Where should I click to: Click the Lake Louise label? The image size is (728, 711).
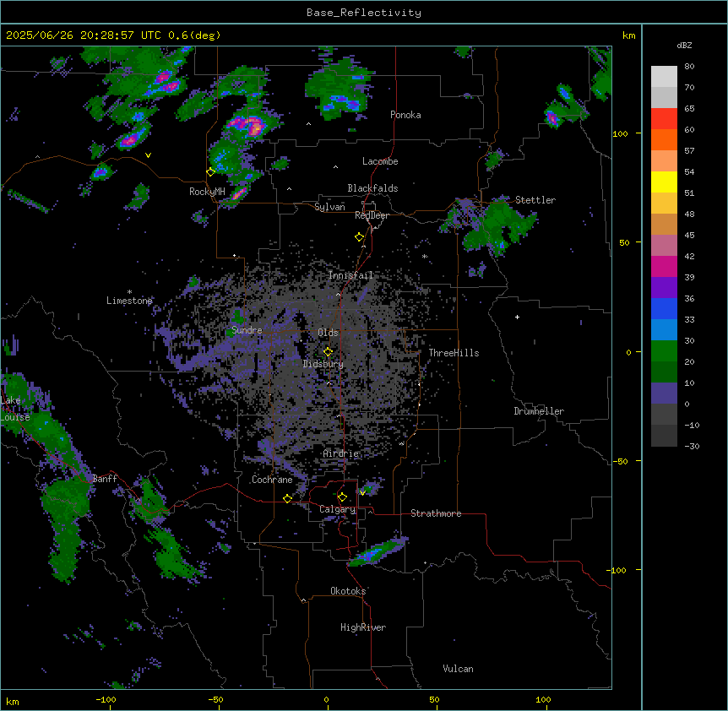(x=15, y=409)
